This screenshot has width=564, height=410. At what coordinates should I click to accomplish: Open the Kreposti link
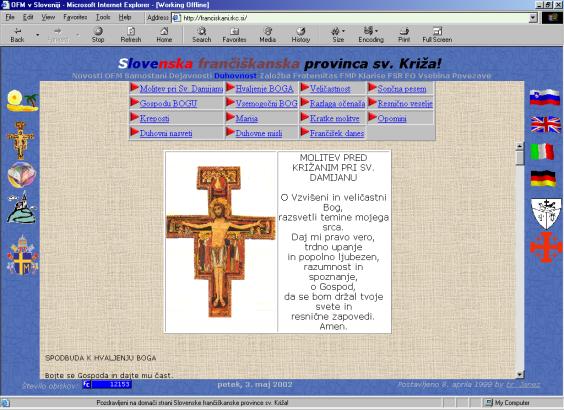coord(154,118)
